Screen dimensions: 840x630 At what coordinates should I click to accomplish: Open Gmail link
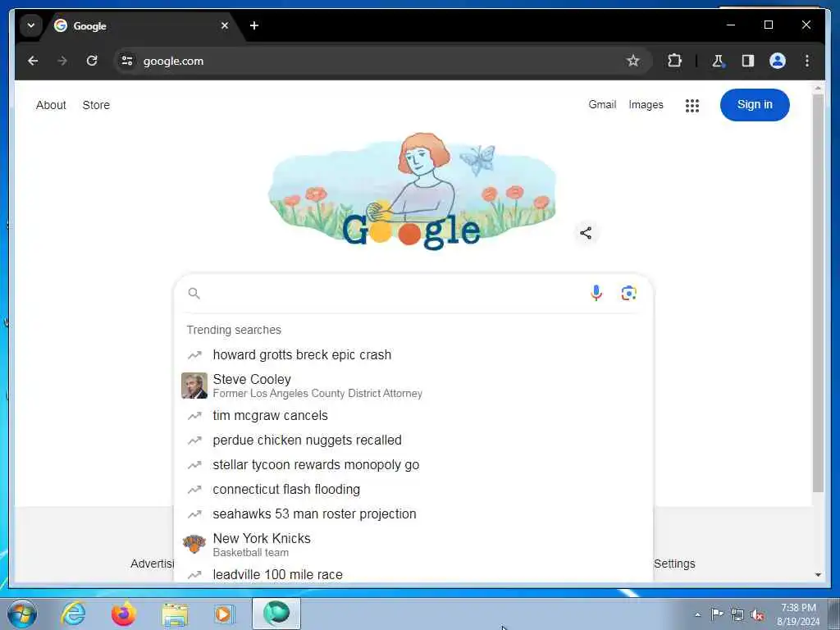point(602,104)
